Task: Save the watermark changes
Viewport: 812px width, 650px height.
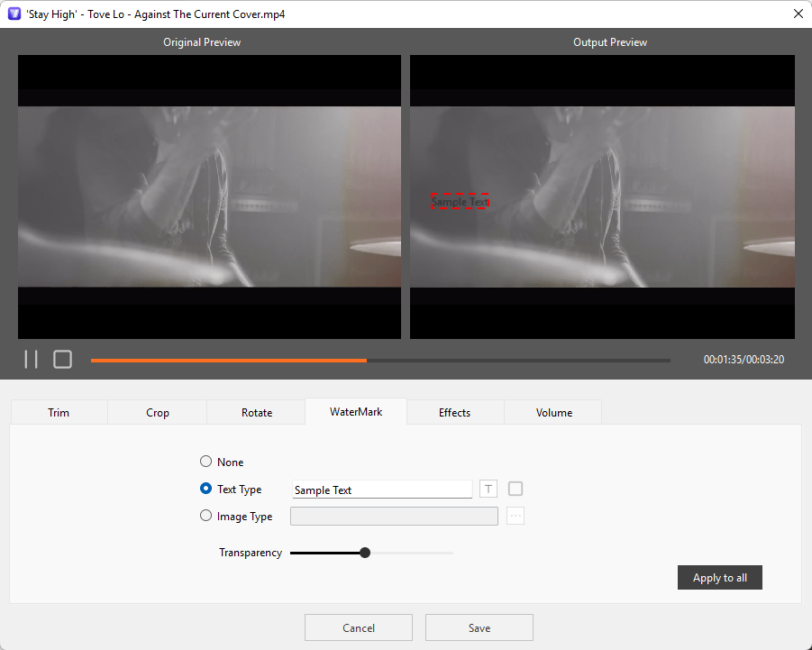Action: [x=479, y=627]
